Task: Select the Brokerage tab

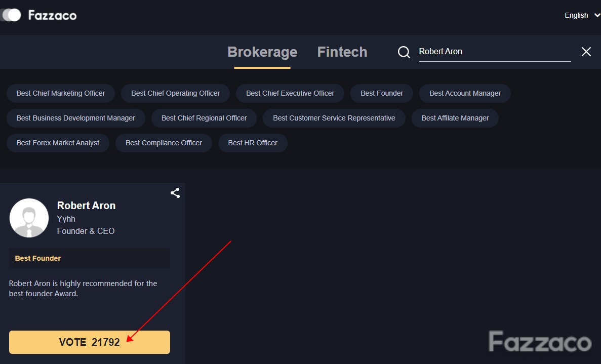Action: coord(263,52)
